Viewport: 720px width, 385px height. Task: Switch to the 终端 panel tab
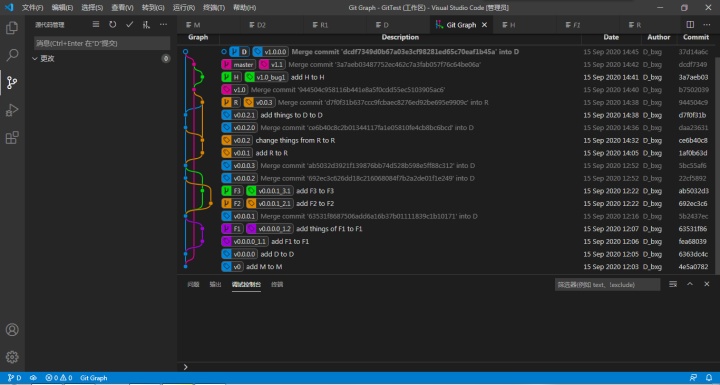click(x=277, y=284)
